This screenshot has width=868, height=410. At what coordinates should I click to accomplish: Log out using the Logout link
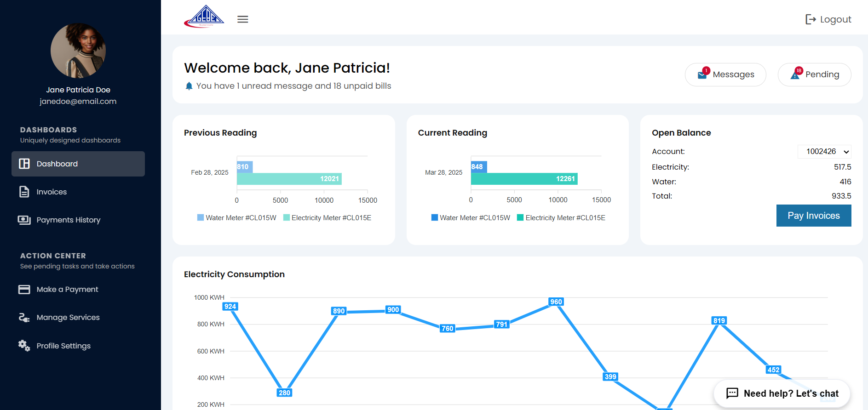[x=828, y=19]
